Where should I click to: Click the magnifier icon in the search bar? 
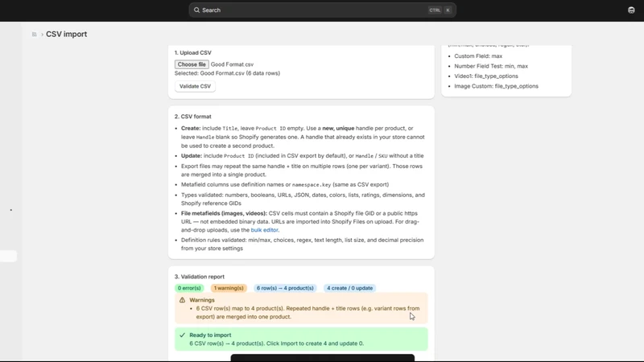click(x=196, y=10)
